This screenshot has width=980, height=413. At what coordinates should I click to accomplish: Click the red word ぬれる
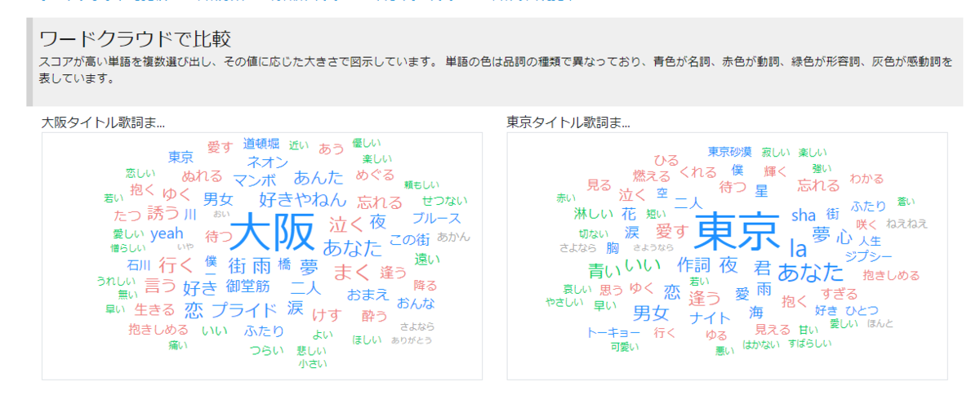[202, 175]
